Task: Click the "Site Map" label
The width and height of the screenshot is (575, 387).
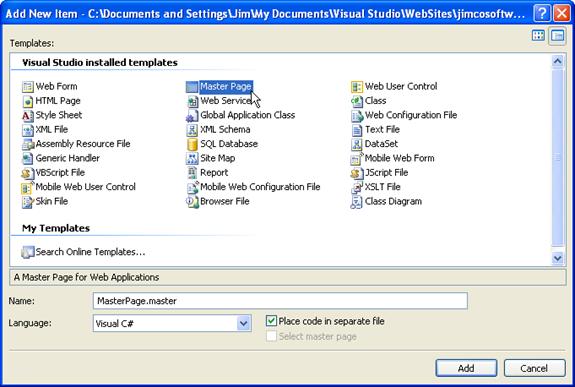Action: click(218, 158)
